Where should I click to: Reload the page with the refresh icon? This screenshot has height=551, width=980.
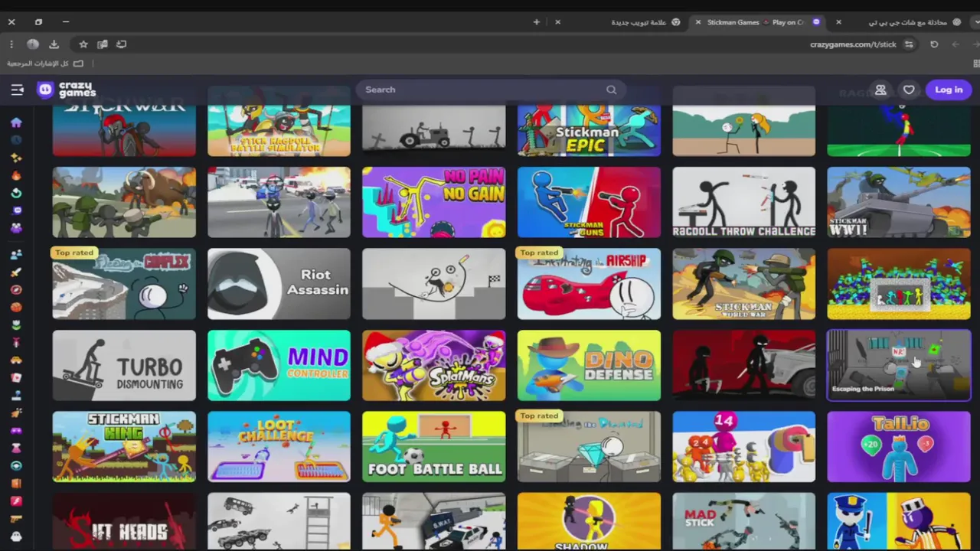(x=934, y=44)
